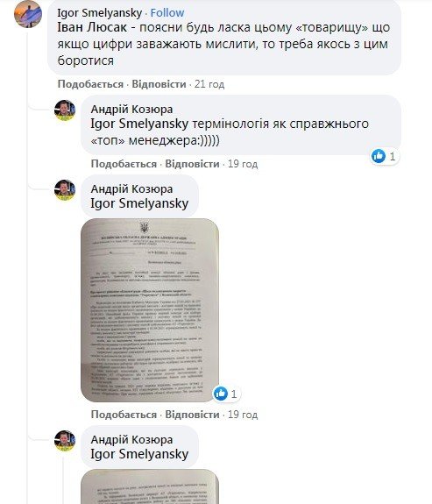This screenshot has height=504, width=432.
Task: Open like reaction icon on «топ» менеджера reply
Action: tap(379, 157)
